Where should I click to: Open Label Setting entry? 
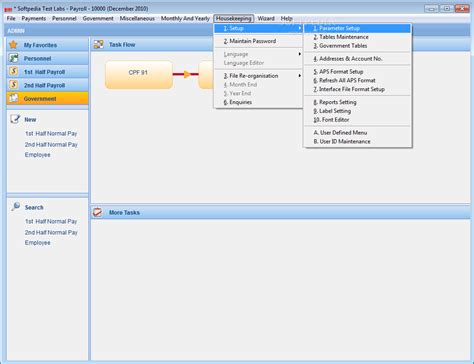(357, 111)
